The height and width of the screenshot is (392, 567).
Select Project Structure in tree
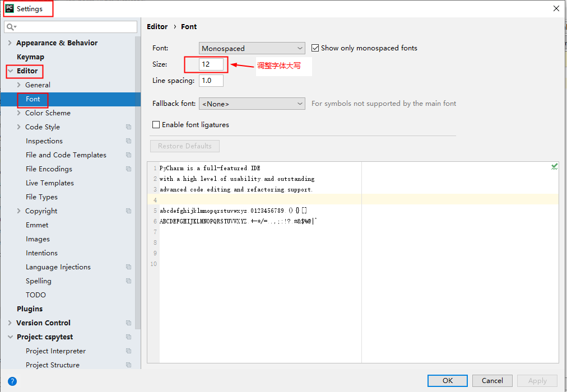click(53, 365)
